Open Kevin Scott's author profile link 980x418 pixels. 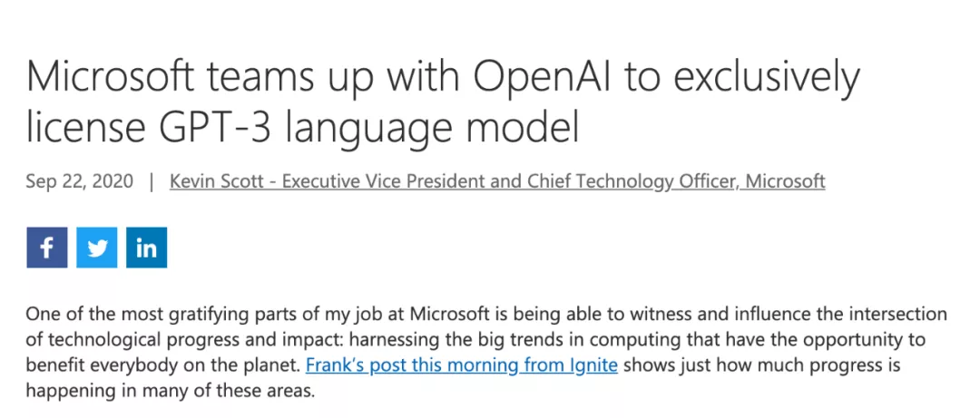[x=497, y=182]
